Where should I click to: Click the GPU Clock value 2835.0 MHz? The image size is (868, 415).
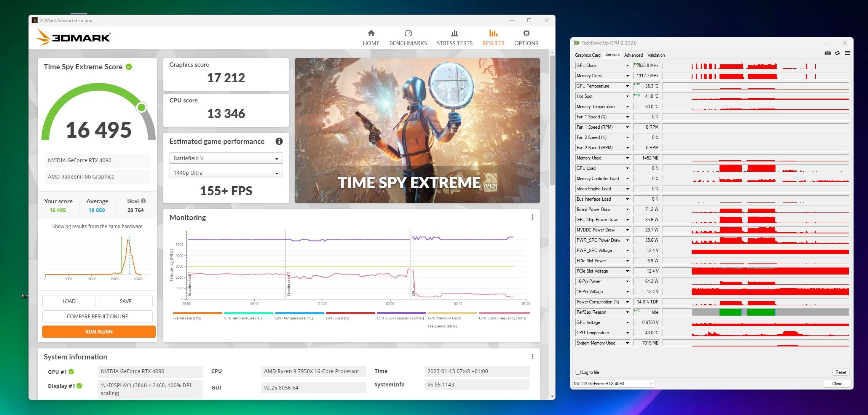(647, 65)
